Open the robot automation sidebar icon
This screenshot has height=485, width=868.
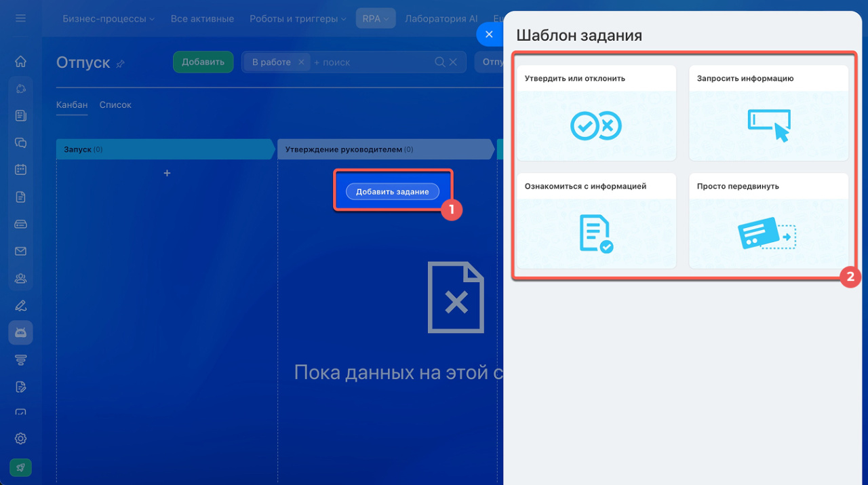tap(20, 332)
